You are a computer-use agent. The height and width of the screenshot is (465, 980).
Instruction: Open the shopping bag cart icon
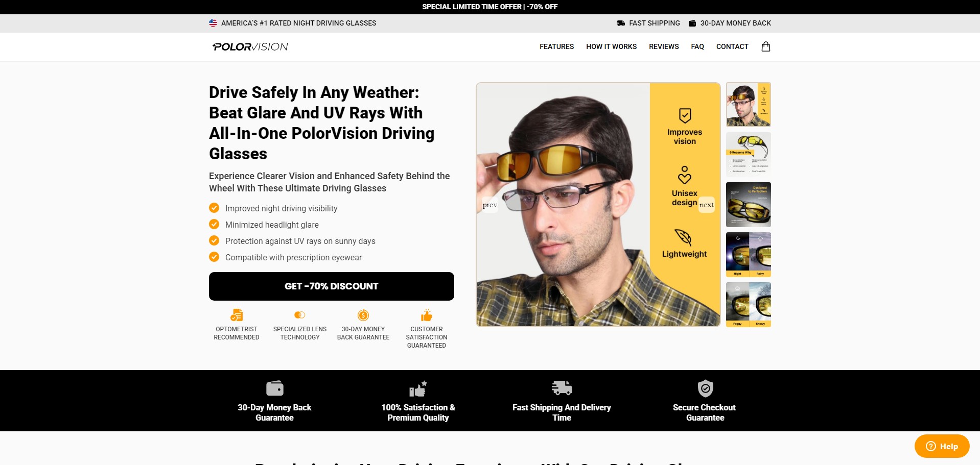765,46
